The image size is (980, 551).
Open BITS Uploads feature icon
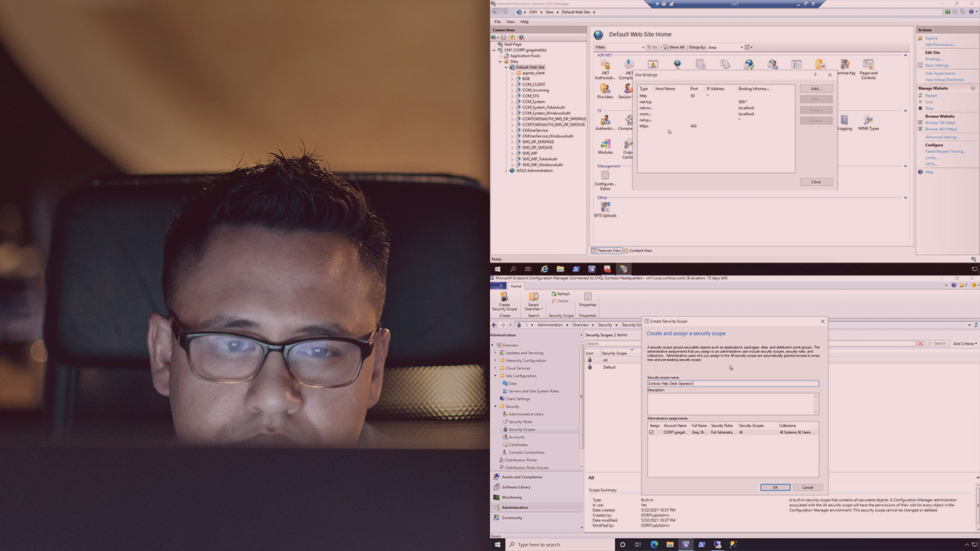click(605, 207)
